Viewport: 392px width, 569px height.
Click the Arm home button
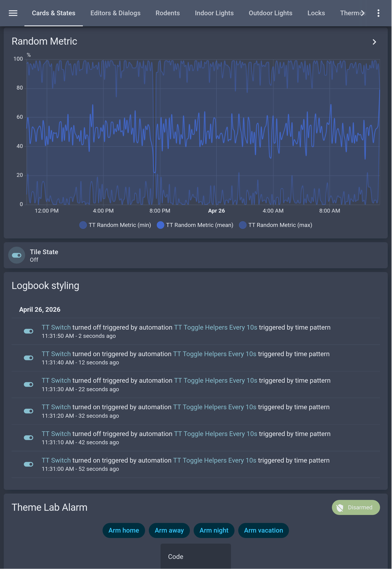124,531
